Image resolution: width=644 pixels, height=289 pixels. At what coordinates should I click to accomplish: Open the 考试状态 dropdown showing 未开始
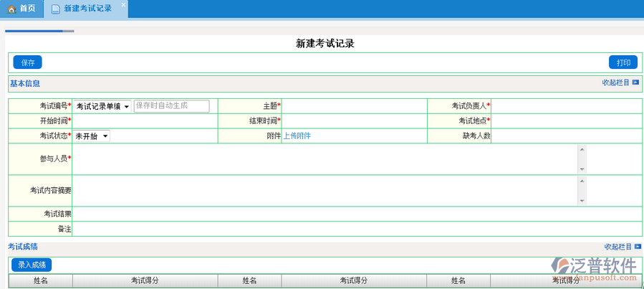(x=92, y=136)
